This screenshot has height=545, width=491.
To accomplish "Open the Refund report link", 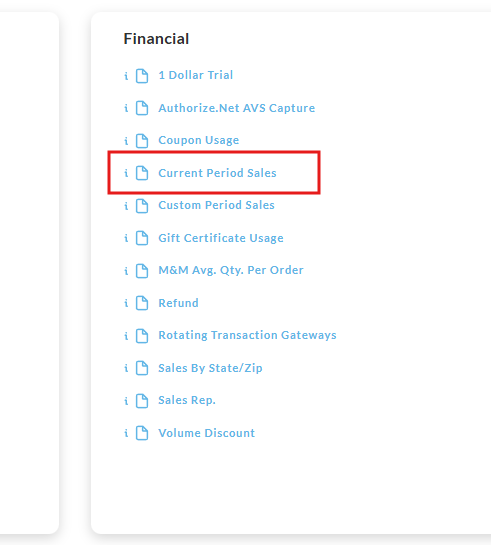I will coord(178,303).
